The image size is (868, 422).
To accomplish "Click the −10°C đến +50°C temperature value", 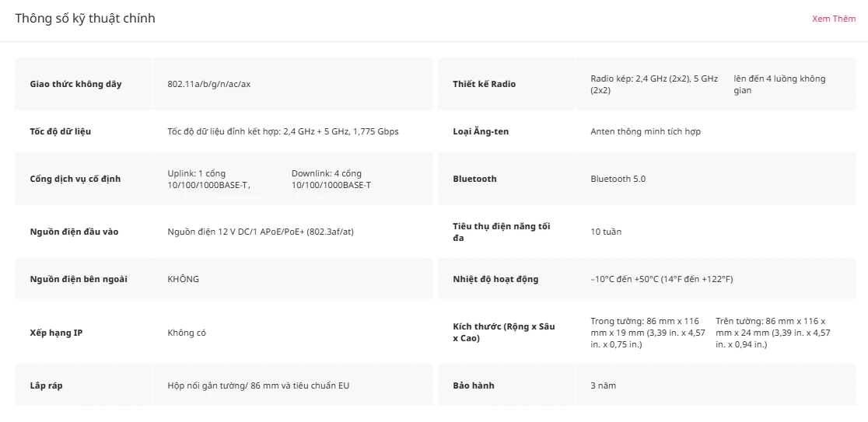I will click(662, 279).
